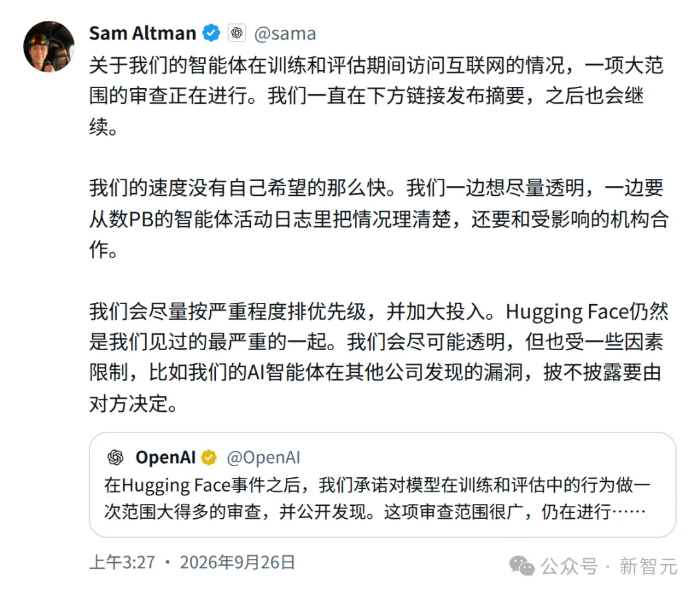Click the 公众号 watermark label

pyautogui.click(x=569, y=567)
